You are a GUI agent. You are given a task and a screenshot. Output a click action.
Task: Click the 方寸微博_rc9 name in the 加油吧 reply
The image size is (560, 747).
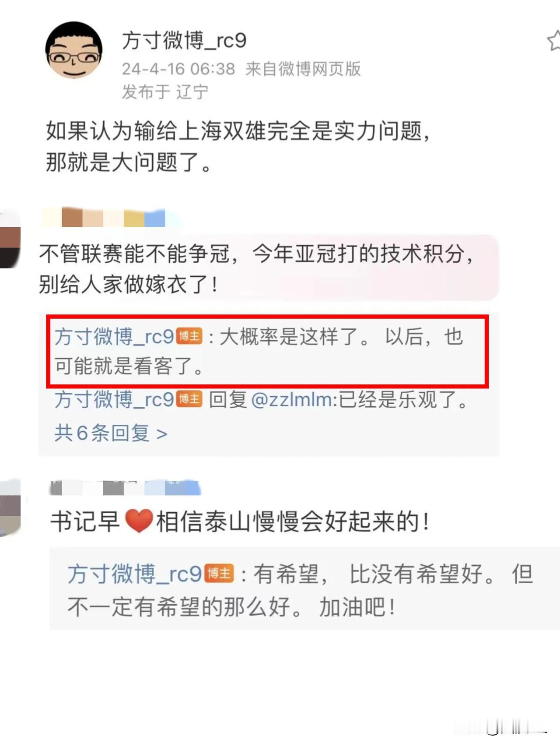click(x=135, y=574)
